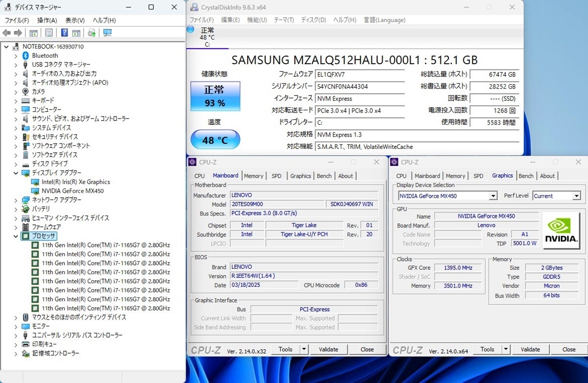Open the Perf Level Current dropdown

576,196
